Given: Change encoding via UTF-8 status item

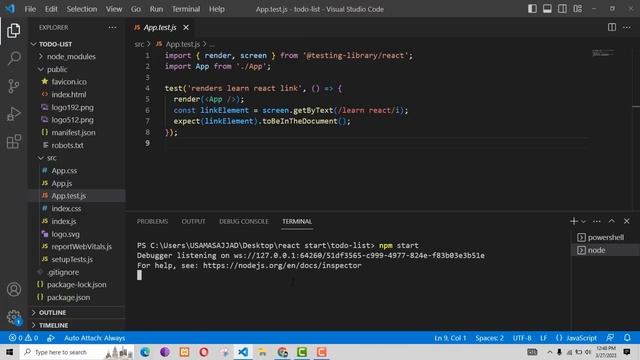Looking at the screenshot, I should point(522,338).
